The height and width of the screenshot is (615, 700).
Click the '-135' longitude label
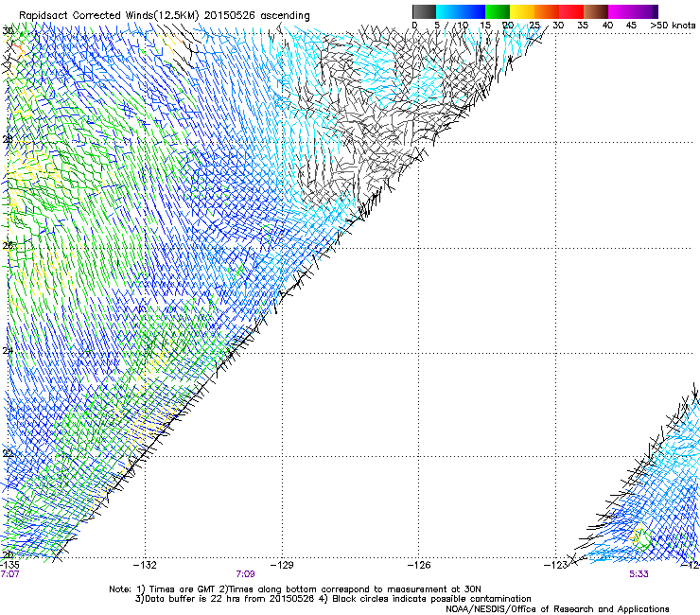pyautogui.click(x=9, y=565)
